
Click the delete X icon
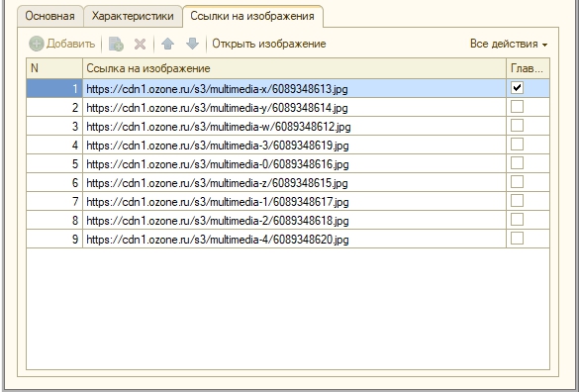140,44
